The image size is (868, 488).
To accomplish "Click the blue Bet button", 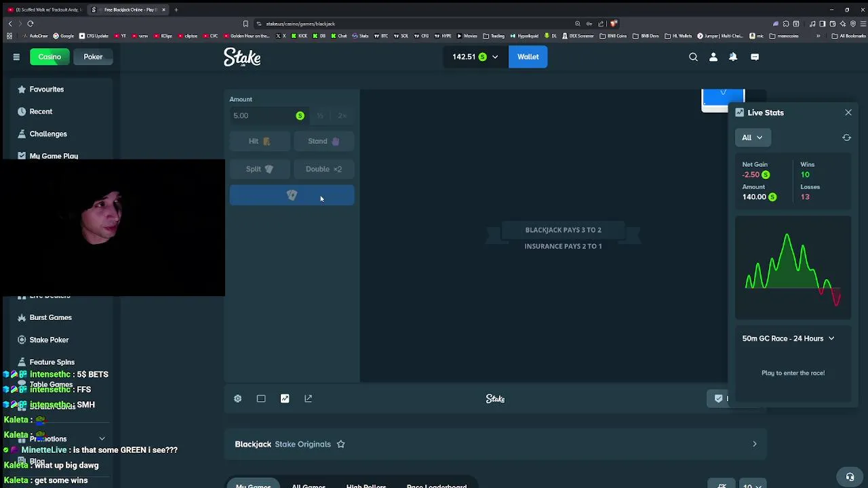I will (x=292, y=195).
